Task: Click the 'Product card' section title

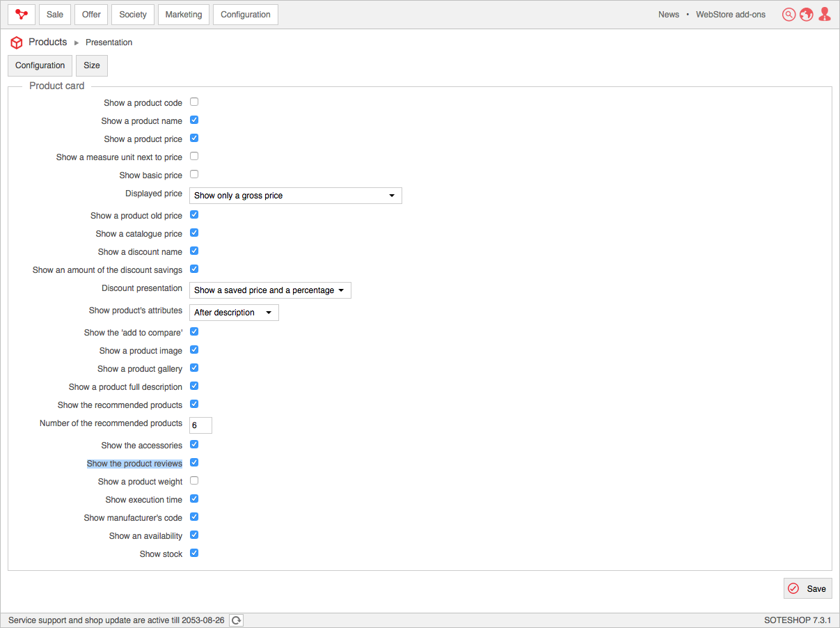Action: point(57,86)
